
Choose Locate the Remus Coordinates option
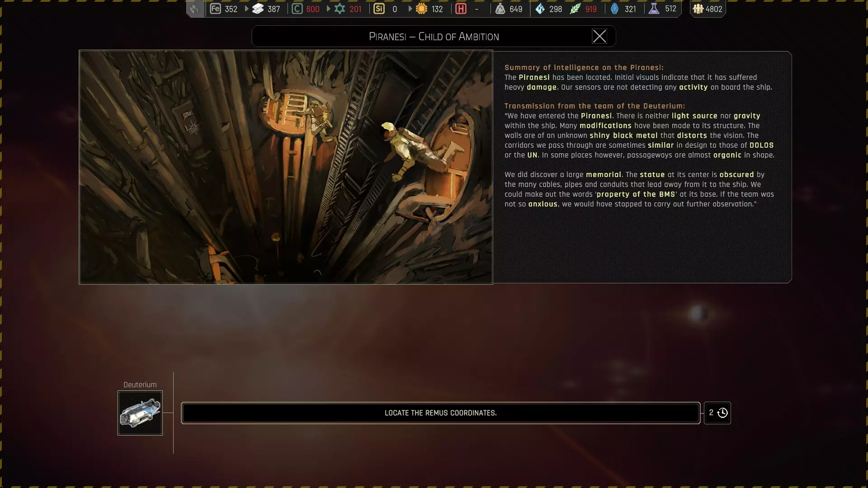(440, 413)
